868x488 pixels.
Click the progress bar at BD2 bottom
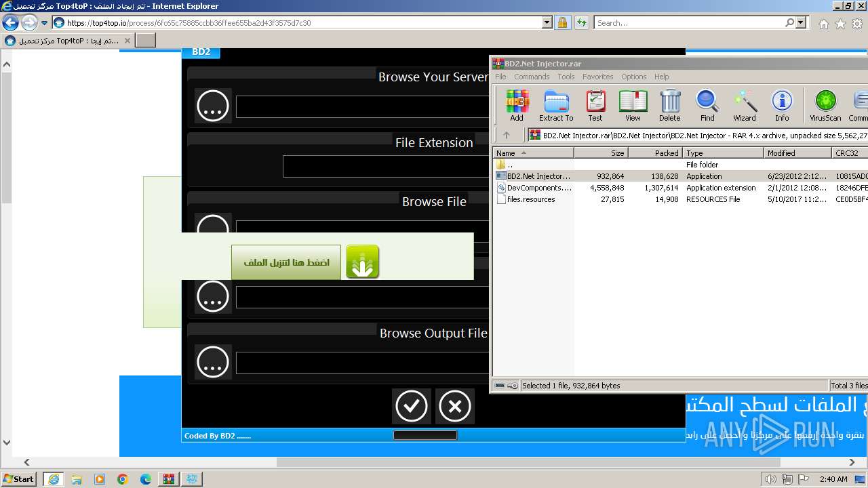coord(425,435)
